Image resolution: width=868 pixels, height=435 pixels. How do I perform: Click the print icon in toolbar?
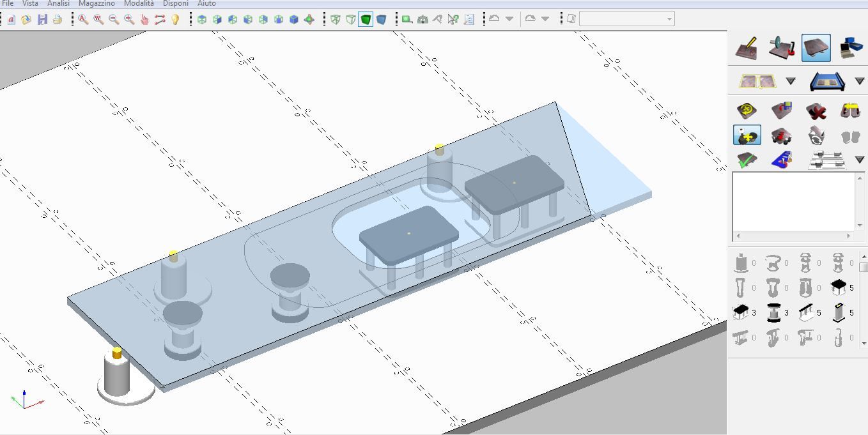[58, 19]
